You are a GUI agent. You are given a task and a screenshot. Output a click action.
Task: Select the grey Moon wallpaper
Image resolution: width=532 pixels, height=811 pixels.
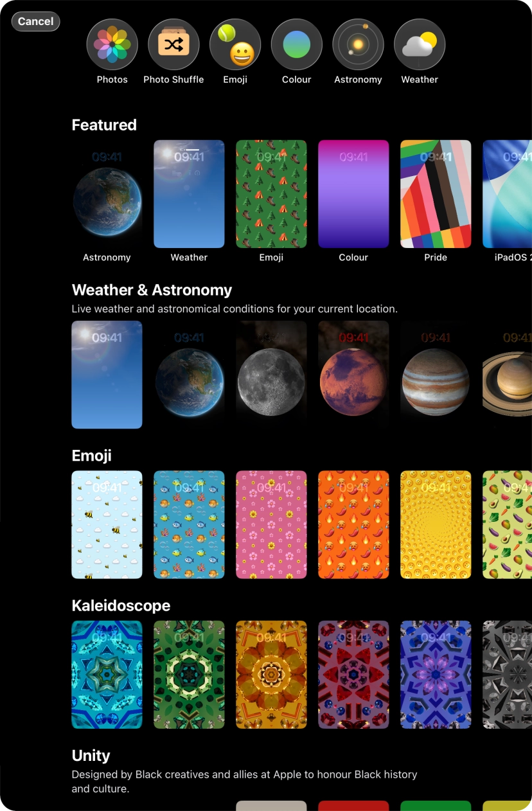(271, 375)
